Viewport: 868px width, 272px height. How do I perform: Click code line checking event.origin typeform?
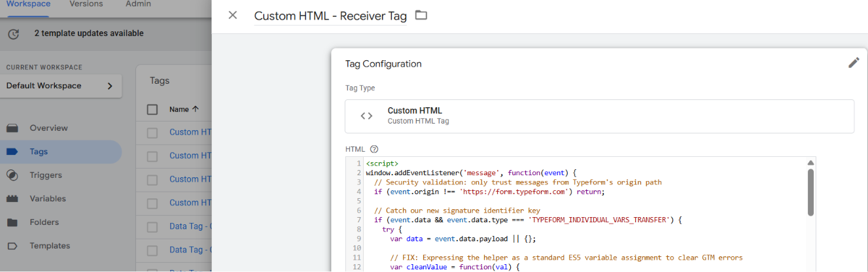point(490,192)
